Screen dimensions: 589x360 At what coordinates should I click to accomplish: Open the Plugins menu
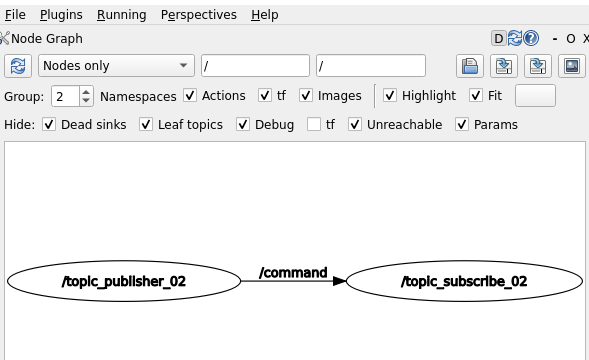tap(61, 15)
